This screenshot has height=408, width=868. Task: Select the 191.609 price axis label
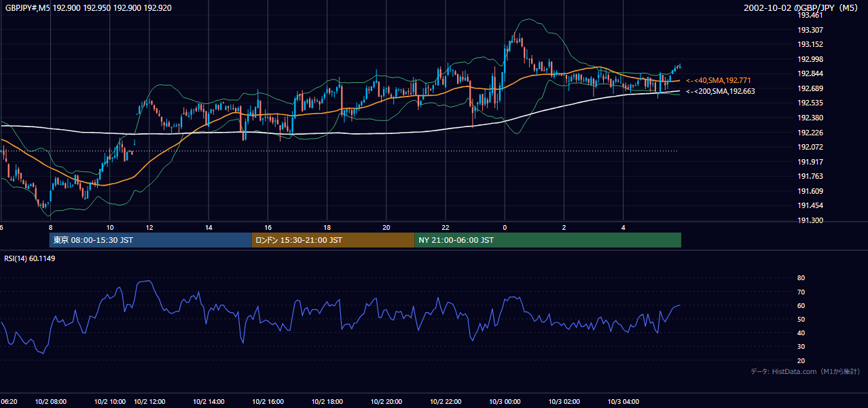pyautogui.click(x=810, y=191)
